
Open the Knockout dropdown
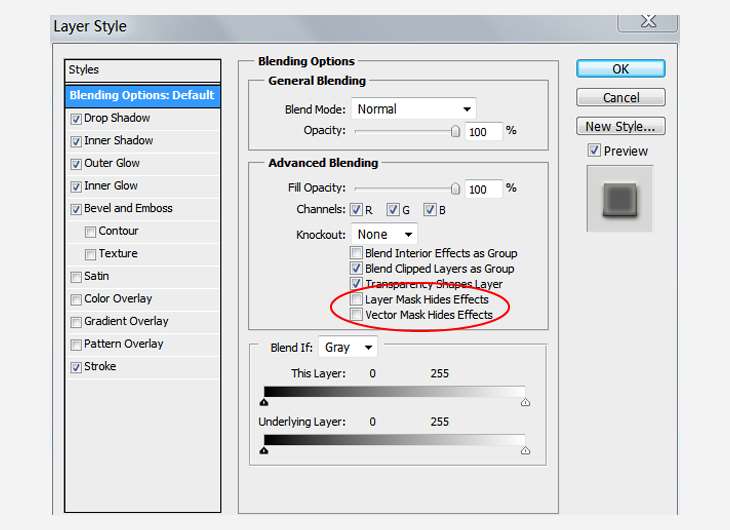tap(384, 234)
